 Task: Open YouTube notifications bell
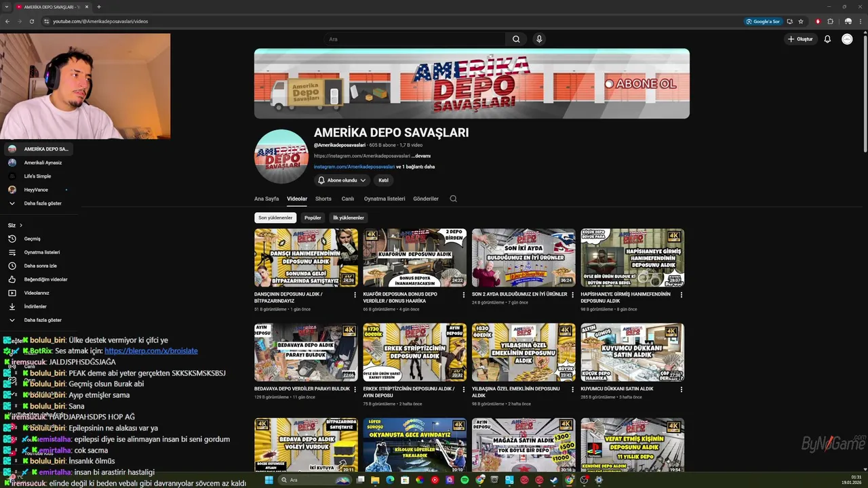[x=827, y=39]
